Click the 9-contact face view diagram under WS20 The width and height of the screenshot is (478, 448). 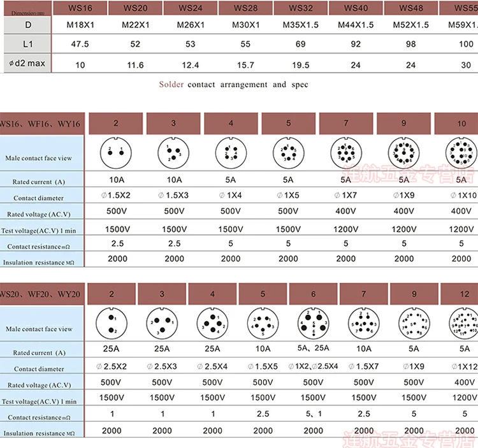coord(414,324)
